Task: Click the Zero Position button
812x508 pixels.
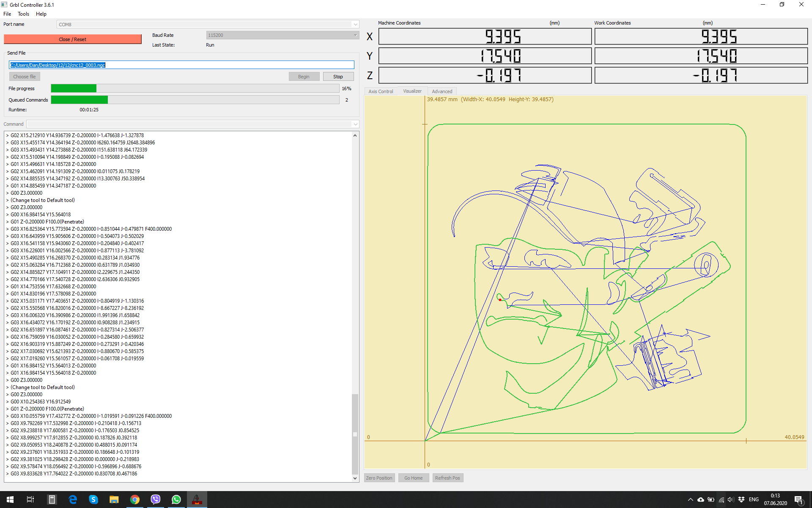Action: tap(379, 478)
